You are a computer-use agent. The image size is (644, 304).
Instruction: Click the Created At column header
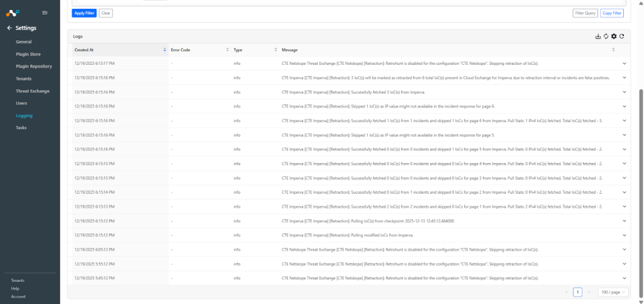click(120, 50)
